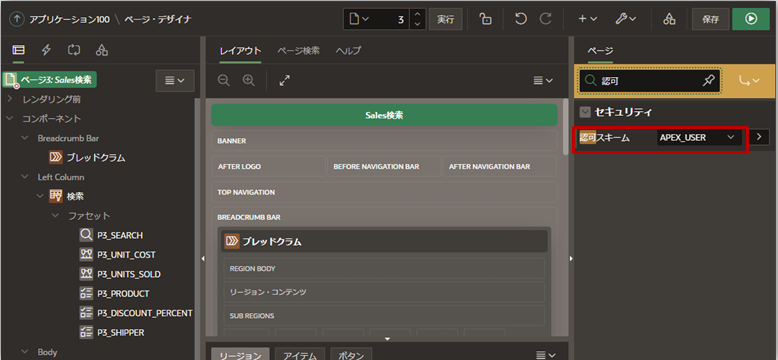778x360 pixels.
Task: Click the アプリケーション100 breadcrumb link
Action: click(69, 19)
